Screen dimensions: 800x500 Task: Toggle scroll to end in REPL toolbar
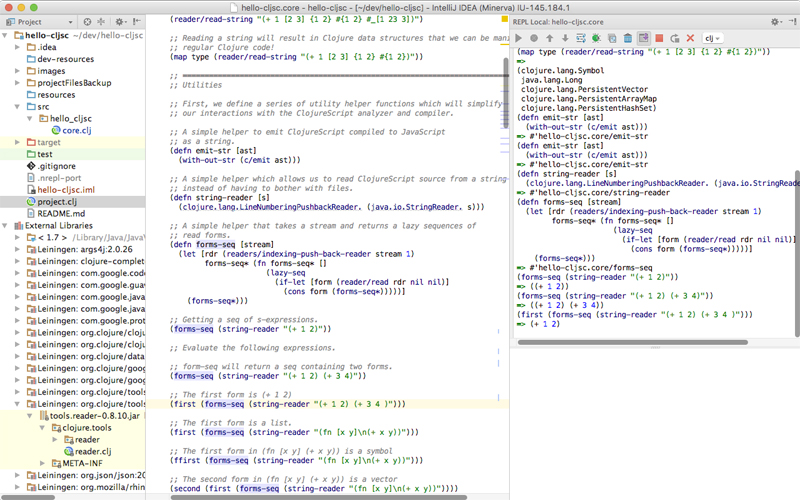[643, 38]
